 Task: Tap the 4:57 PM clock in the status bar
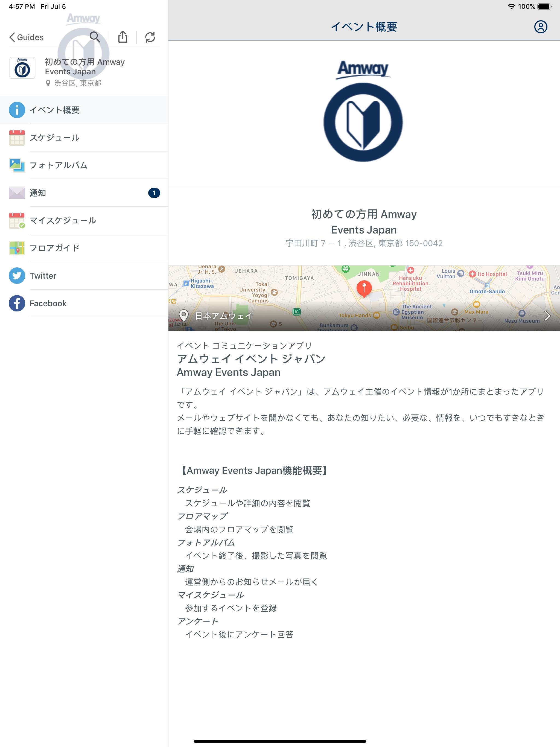[x=22, y=6]
